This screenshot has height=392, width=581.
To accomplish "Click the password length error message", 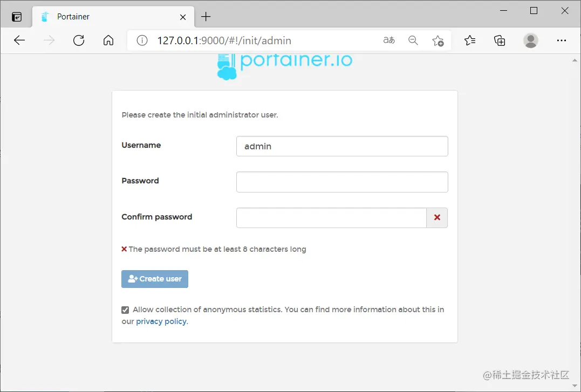I will pyautogui.click(x=214, y=249).
